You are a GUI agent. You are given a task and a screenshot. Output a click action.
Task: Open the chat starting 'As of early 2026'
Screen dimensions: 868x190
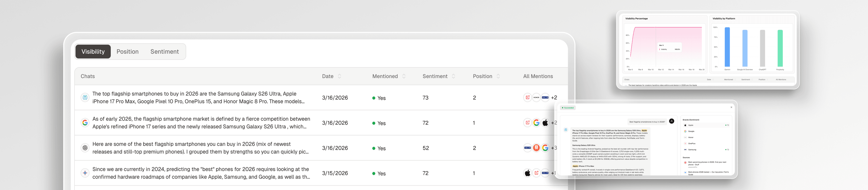pos(201,123)
